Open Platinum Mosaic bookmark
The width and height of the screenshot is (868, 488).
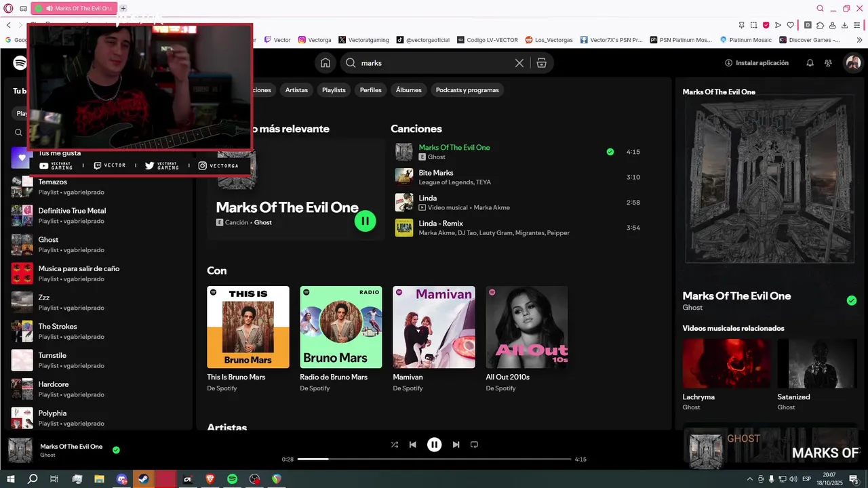(745, 40)
